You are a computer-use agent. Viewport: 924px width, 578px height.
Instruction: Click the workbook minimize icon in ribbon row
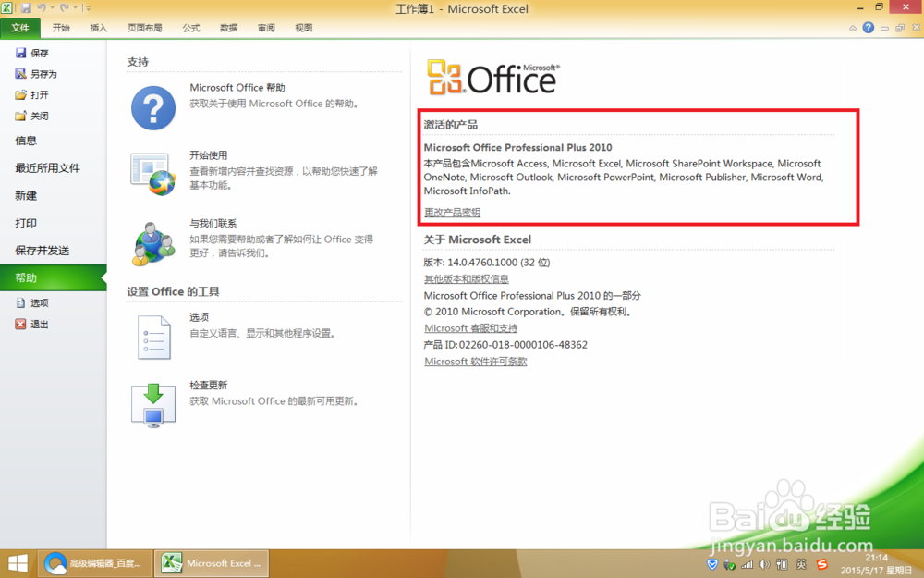tap(884, 28)
